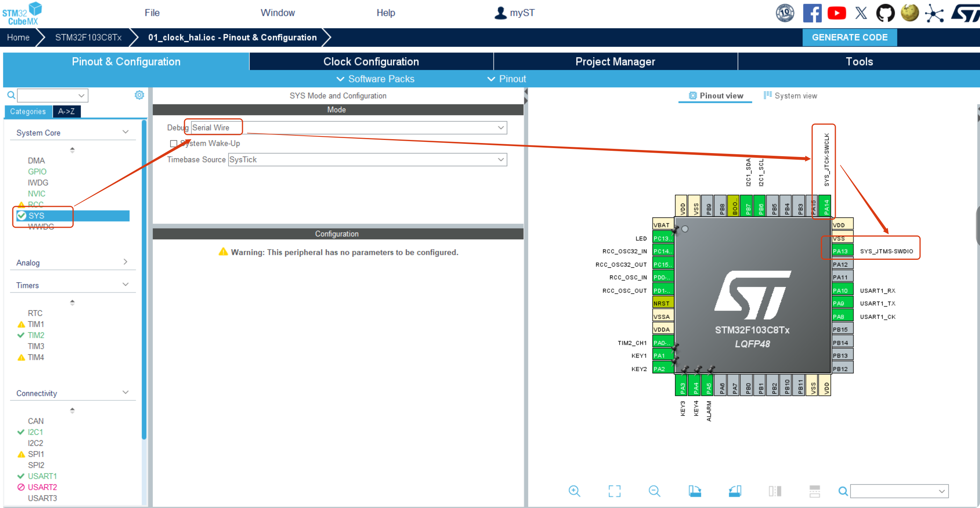Select TIM2 in the Timers list
980x508 pixels.
tap(36, 335)
